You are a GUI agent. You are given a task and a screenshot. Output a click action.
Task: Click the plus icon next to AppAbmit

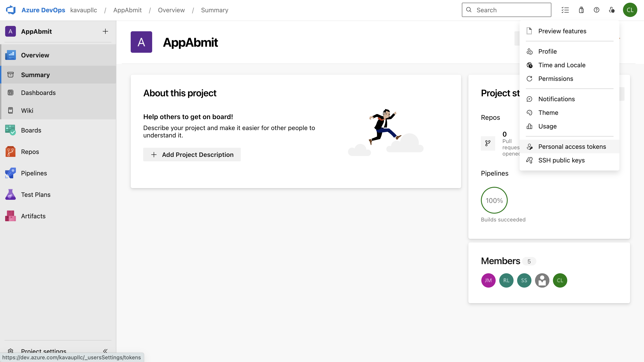(x=105, y=32)
